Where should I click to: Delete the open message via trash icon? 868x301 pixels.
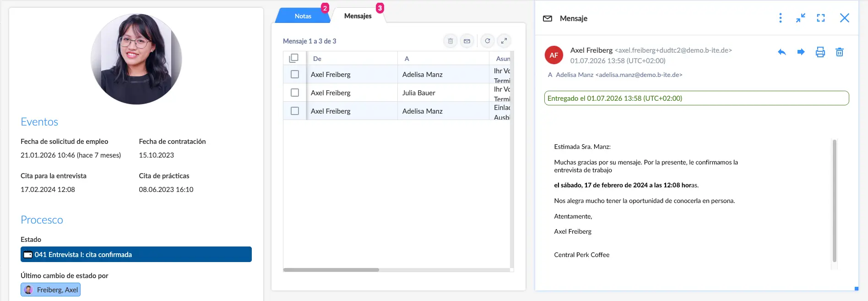pos(840,52)
